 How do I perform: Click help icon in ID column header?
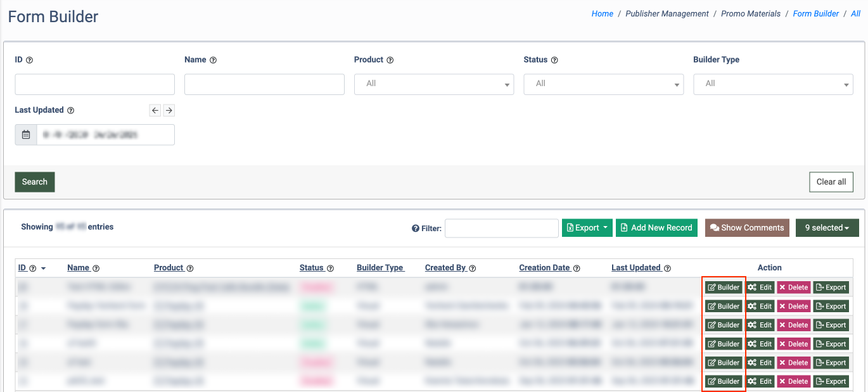[32, 269]
